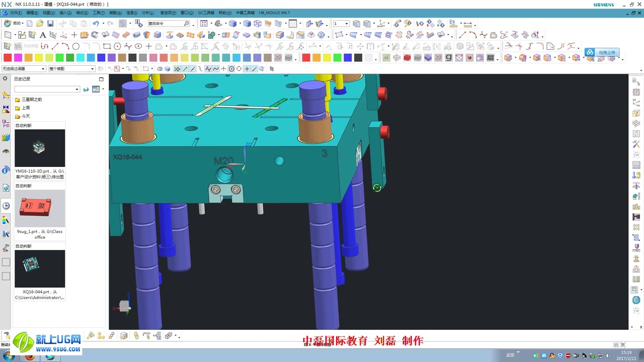
Task: Open the 编辑(E) menu
Action: coord(32,13)
